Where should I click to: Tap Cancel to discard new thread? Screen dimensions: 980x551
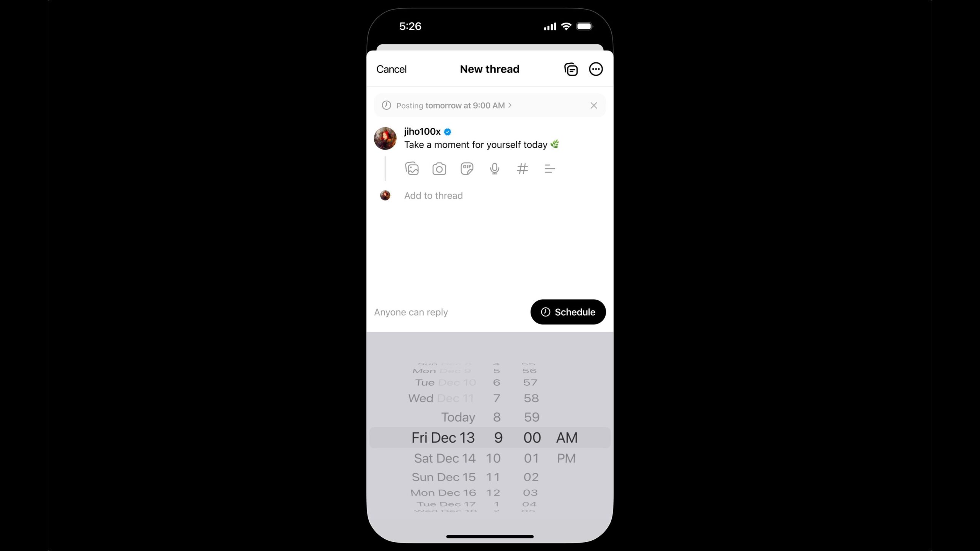[391, 68]
